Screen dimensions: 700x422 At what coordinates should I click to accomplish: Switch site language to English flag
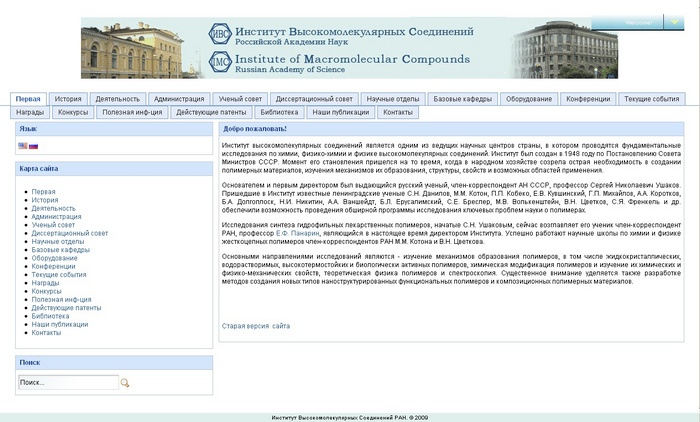(x=23, y=146)
